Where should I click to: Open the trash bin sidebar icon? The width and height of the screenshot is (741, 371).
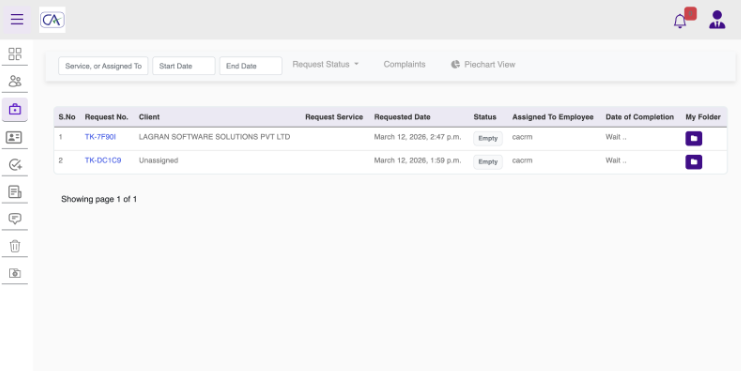pos(15,246)
